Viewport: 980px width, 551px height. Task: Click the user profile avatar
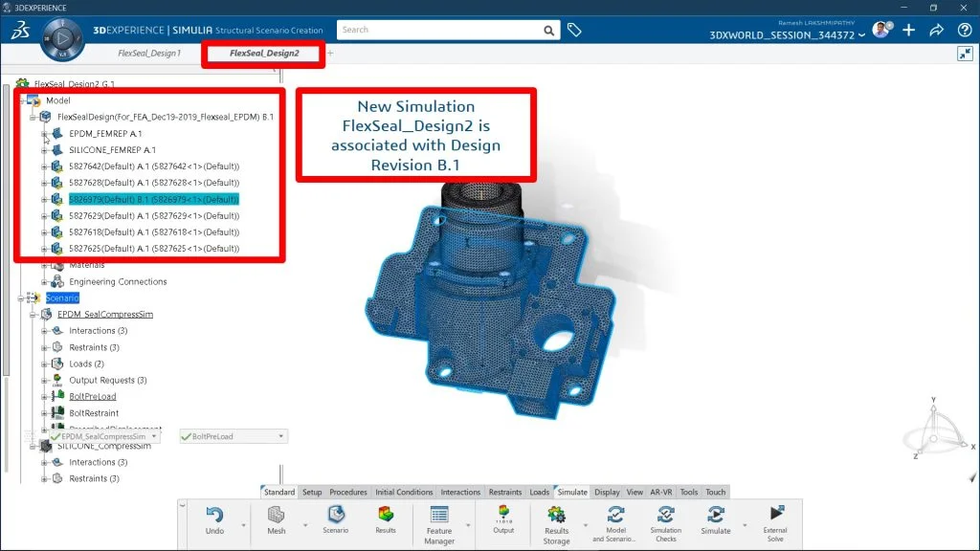pos(881,30)
